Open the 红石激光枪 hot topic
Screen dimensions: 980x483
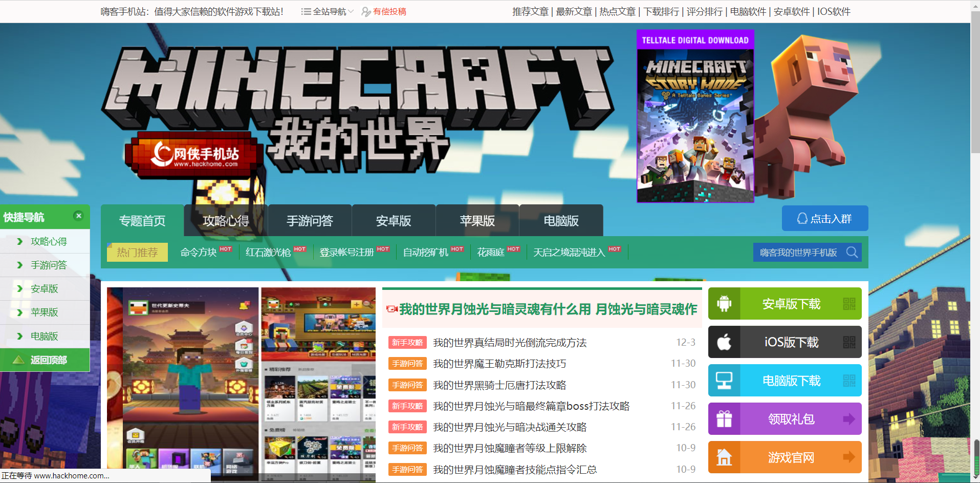coord(268,252)
